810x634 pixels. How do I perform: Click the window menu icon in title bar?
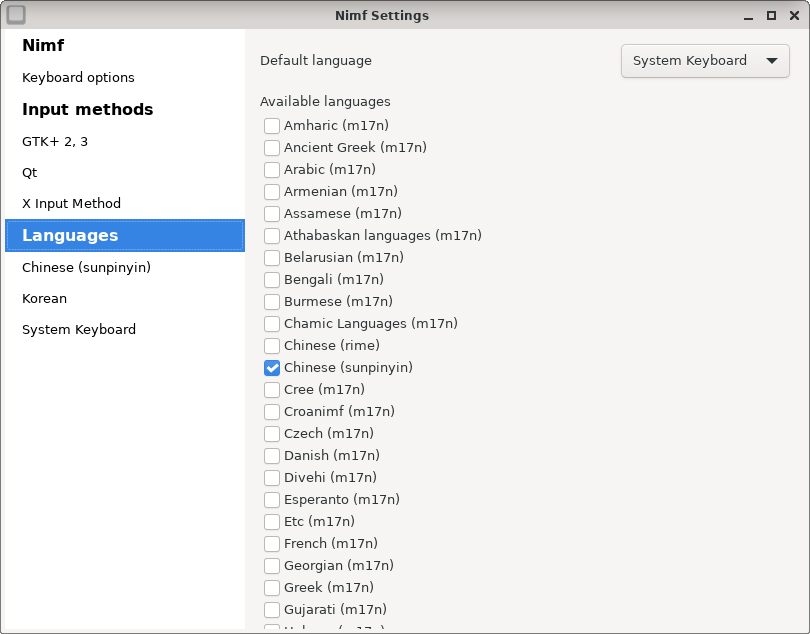16,14
